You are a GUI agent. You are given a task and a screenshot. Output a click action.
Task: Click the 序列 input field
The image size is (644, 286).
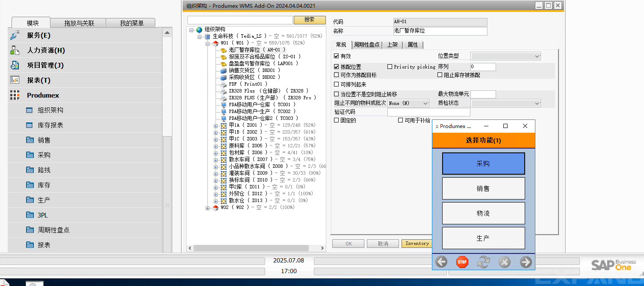483,67
